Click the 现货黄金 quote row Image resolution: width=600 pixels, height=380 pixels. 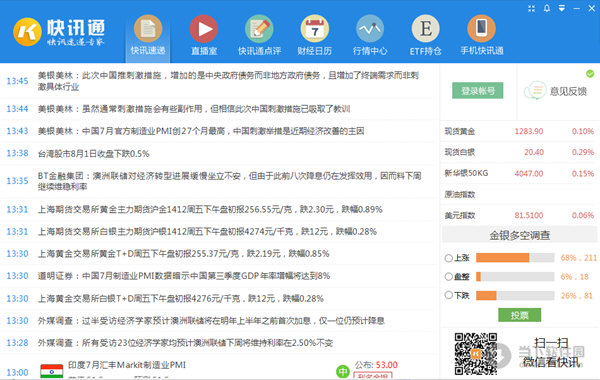click(519, 131)
